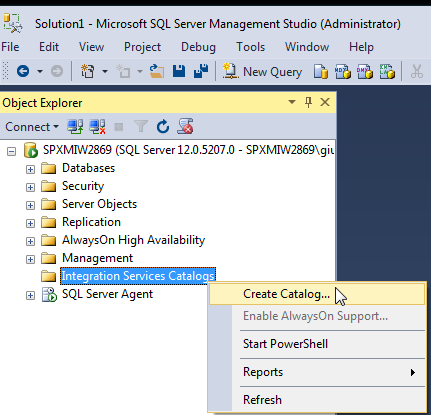Select the Server Objects tree item

(99, 204)
